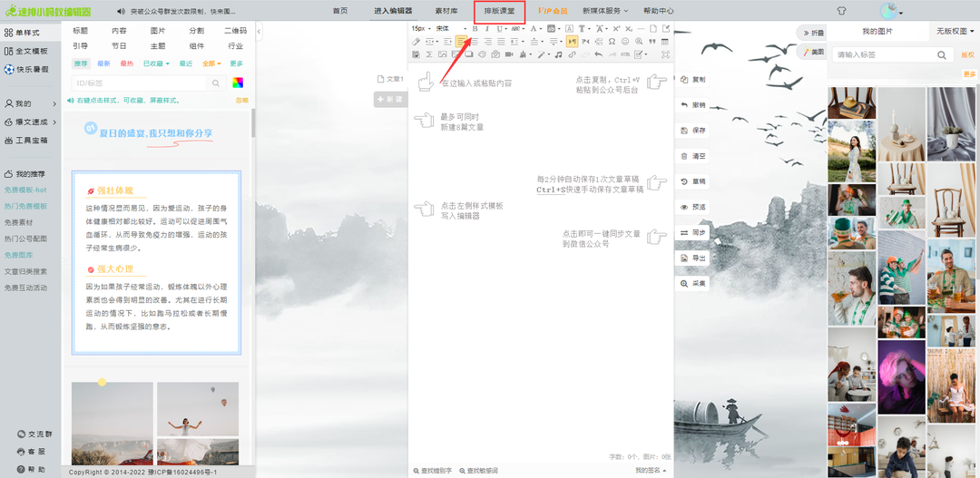The width and height of the screenshot is (980, 478).
Task: Click the 保存 button beside editor
Action: 692,131
